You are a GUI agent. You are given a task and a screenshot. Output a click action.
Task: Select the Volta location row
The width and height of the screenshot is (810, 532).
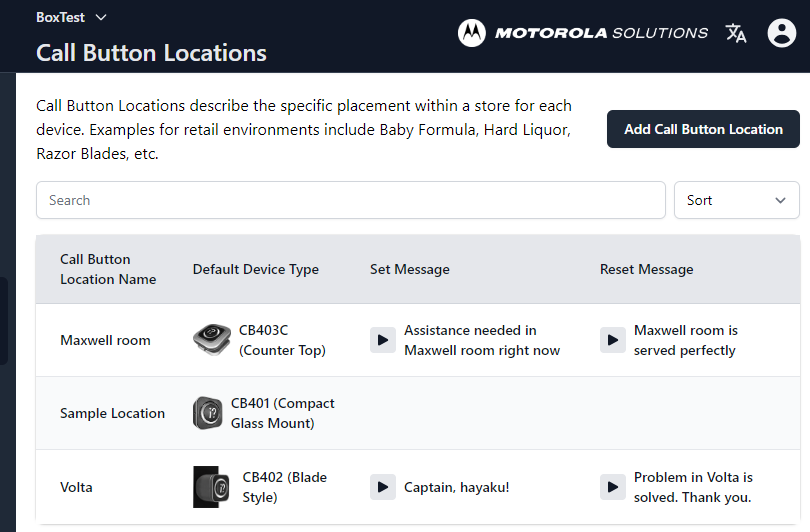[x=76, y=487]
